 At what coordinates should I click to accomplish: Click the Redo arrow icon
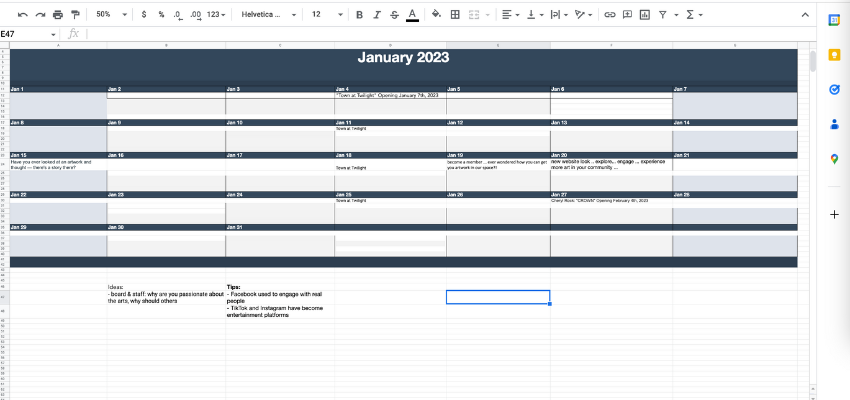click(x=40, y=15)
